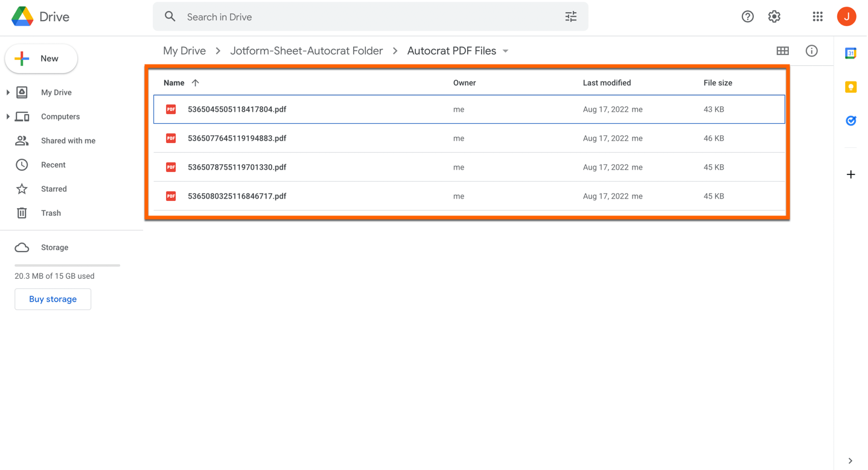Image resolution: width=868 pixels, height=470 pixels.
Task: Open Google Tasks side panel
Action: (850, 121)
